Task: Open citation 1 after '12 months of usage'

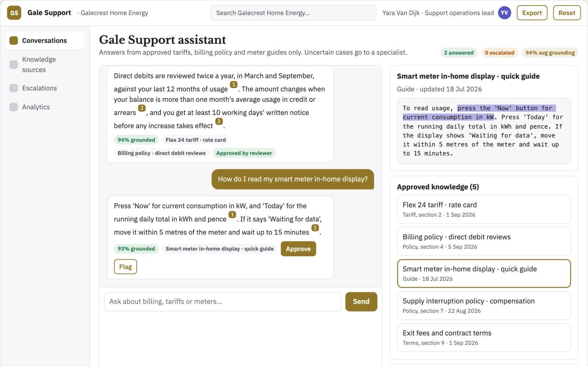Action: pyautogui.click(x=234, y=84)
